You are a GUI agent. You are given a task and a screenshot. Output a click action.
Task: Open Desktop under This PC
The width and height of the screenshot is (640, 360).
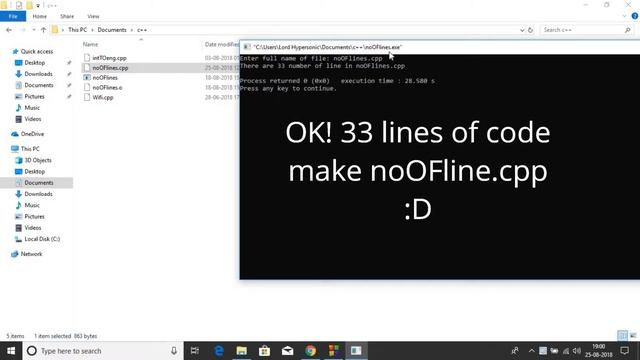(x=35, y=172)
